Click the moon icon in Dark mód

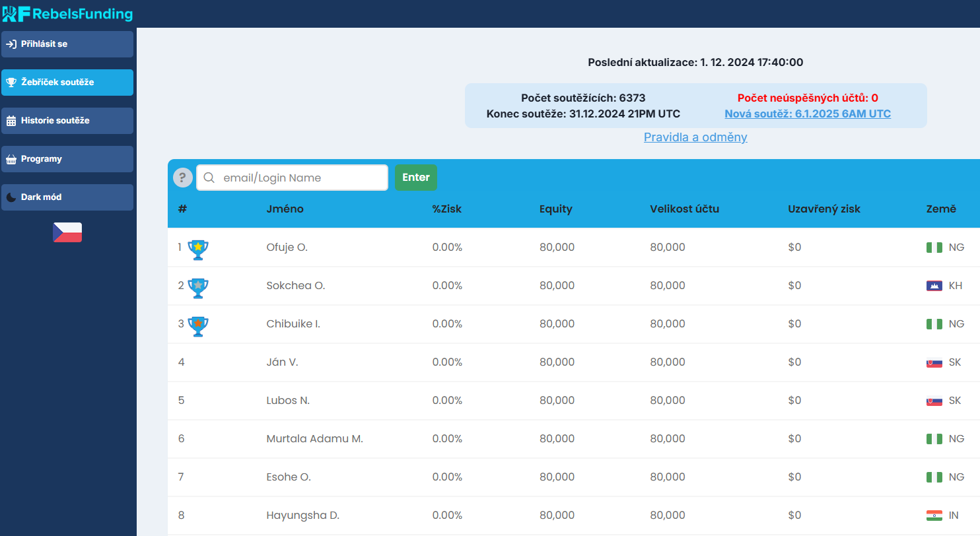11,197
